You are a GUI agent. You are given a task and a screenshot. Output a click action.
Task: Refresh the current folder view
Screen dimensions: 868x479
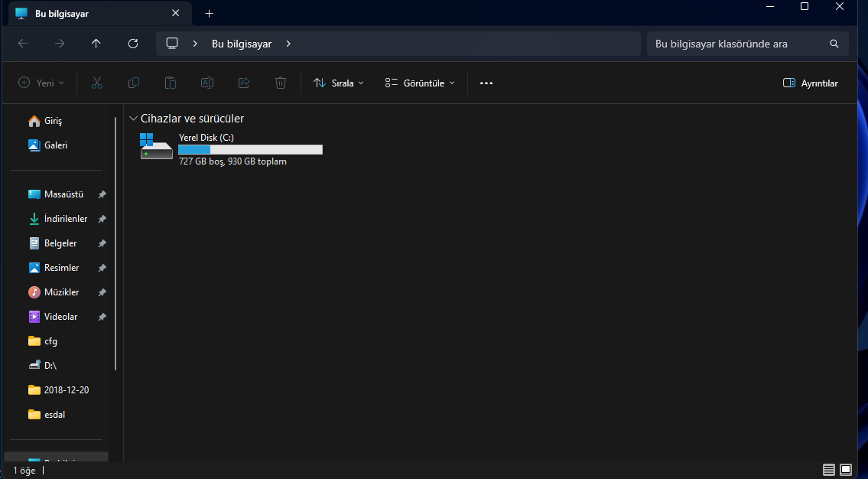coord(133,44)
